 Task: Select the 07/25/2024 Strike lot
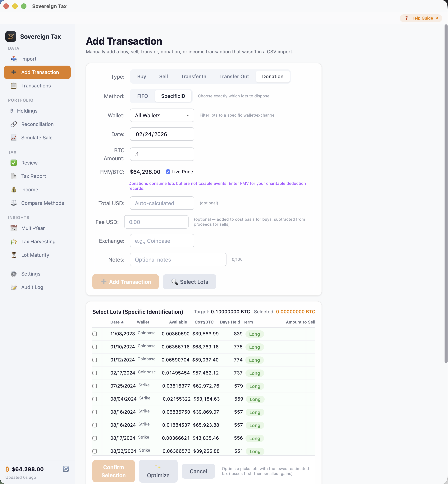95,386
